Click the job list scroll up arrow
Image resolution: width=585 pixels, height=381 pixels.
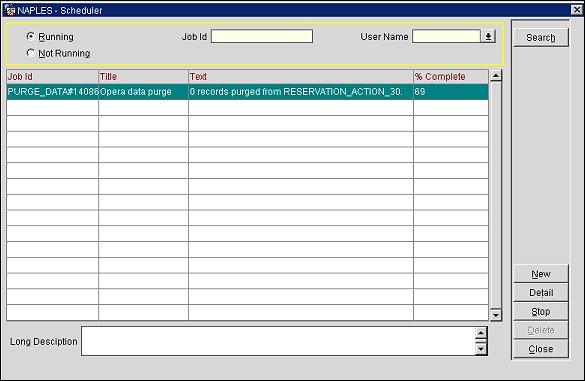coord(496,76)
